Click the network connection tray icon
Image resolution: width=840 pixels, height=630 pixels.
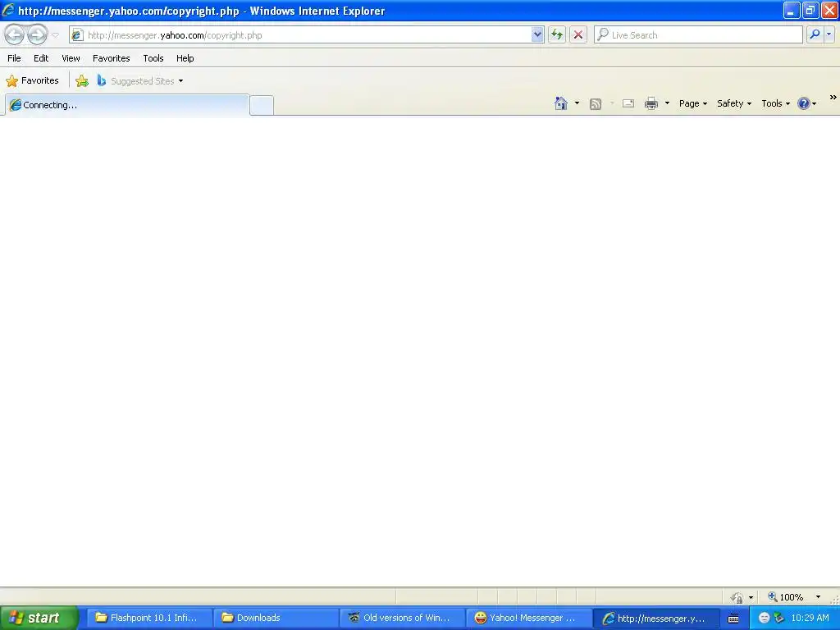pos(779,619)
